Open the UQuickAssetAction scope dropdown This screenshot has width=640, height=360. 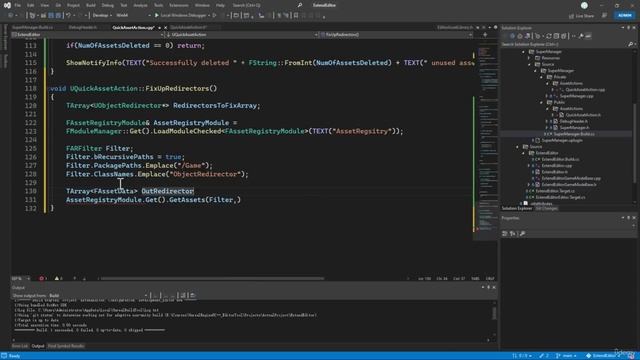click(242, 35)
